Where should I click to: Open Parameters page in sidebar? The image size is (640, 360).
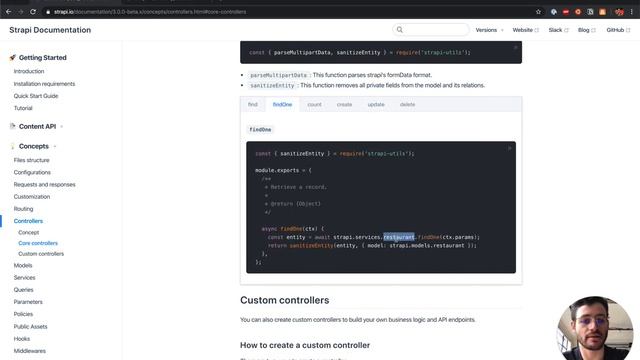click(x=28, y=302)
